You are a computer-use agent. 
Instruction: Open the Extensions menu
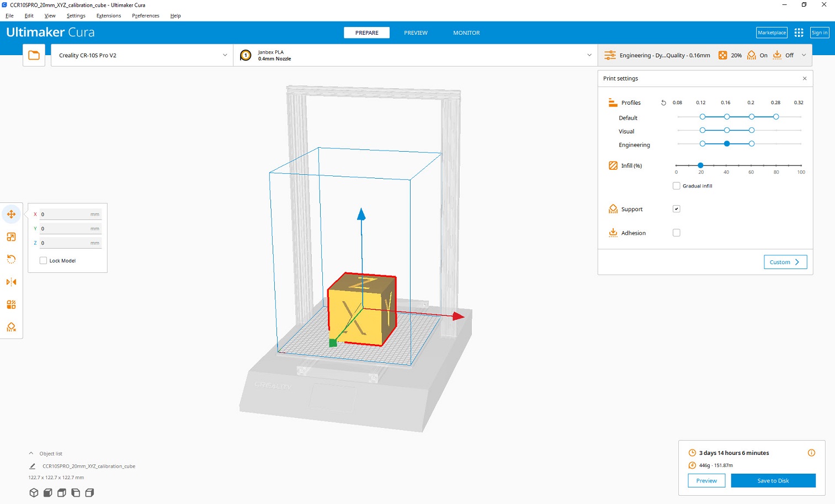click(x=108, y=15)
